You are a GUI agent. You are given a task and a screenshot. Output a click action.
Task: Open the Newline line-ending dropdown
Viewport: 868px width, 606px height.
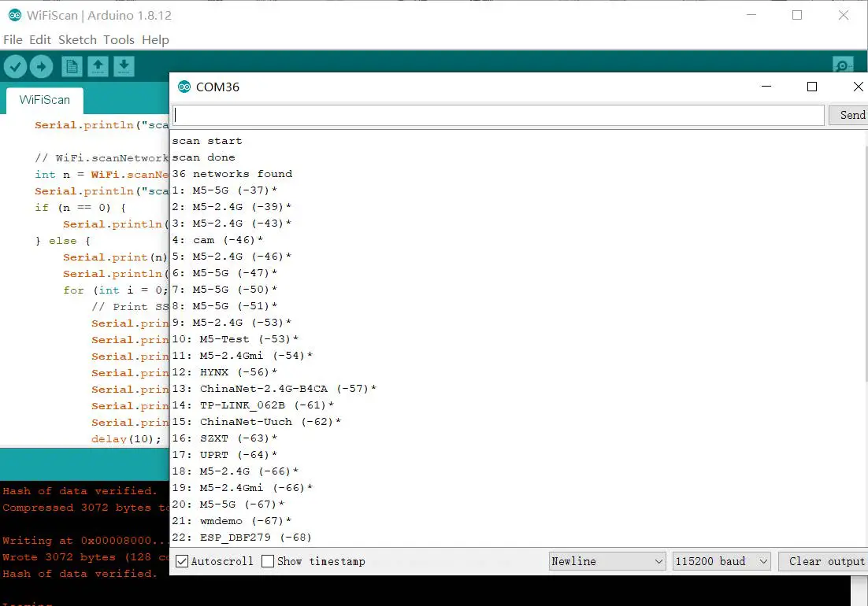607,561
